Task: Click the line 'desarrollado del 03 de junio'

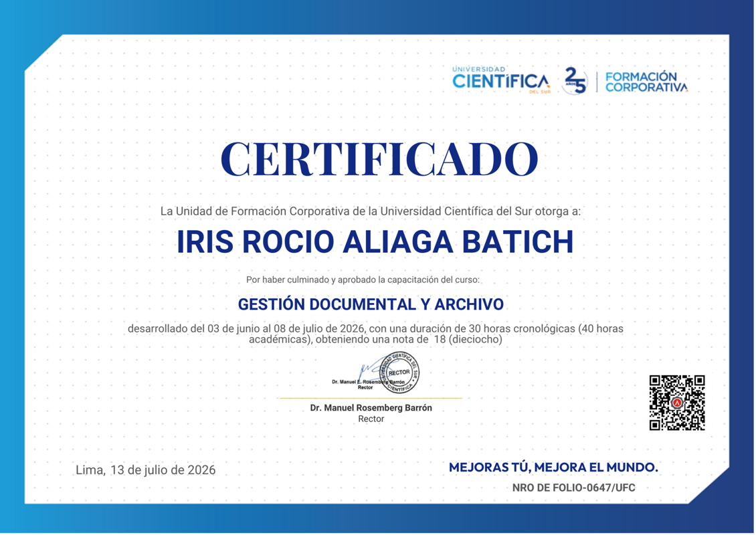Action: (375, 329)
